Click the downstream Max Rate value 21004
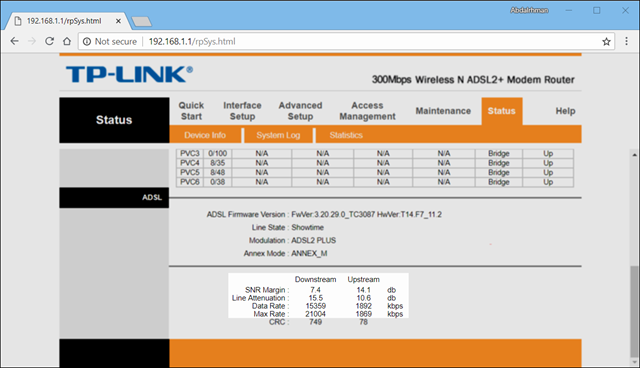 pyautogui.click(x=316, y=314)
